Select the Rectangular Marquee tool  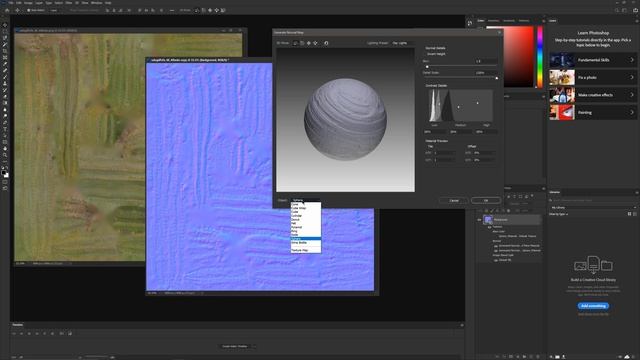click(x=5, y=31)
